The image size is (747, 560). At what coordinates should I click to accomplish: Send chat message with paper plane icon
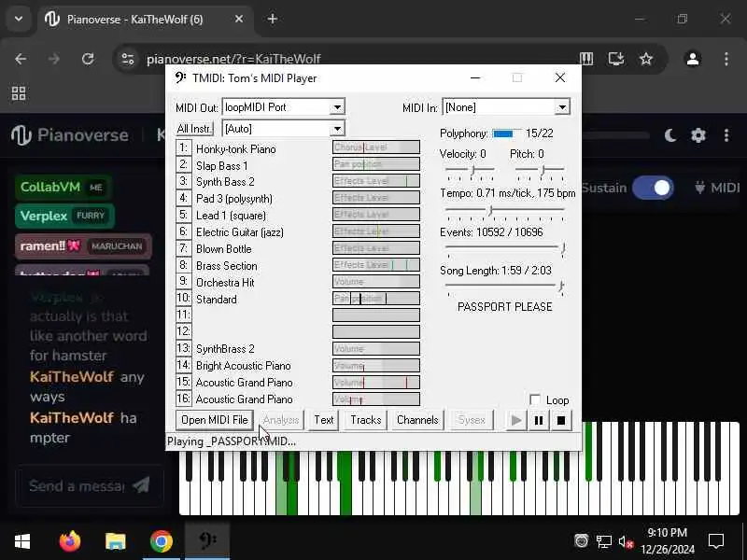coord(141,485)
